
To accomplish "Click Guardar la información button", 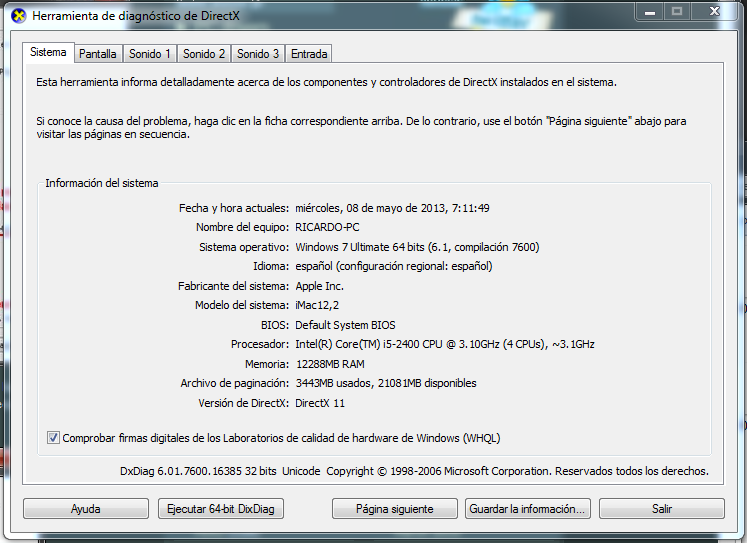I will [527, 509].
